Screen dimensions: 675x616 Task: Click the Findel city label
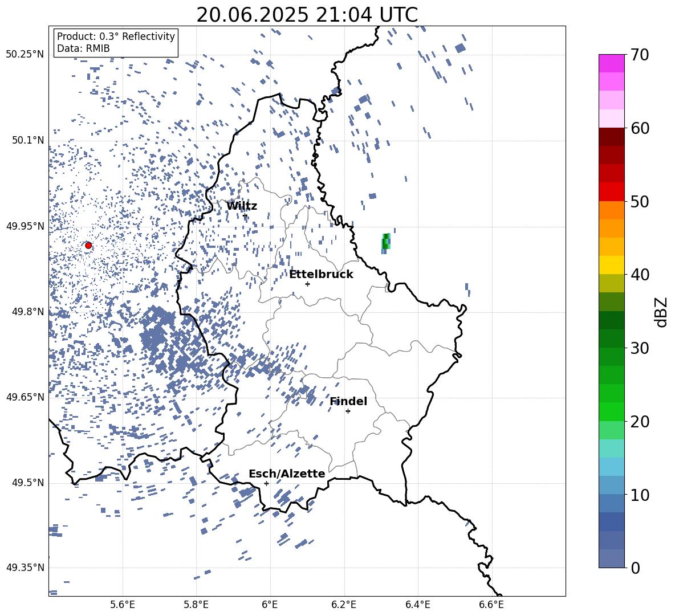coord(348,401)
